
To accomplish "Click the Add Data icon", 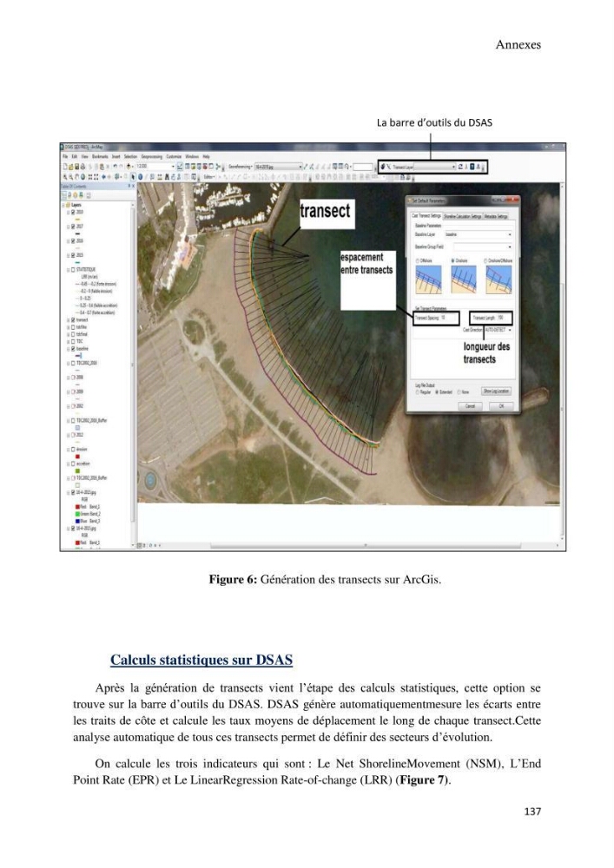I will pyautogui.click(x=129, y=166).
